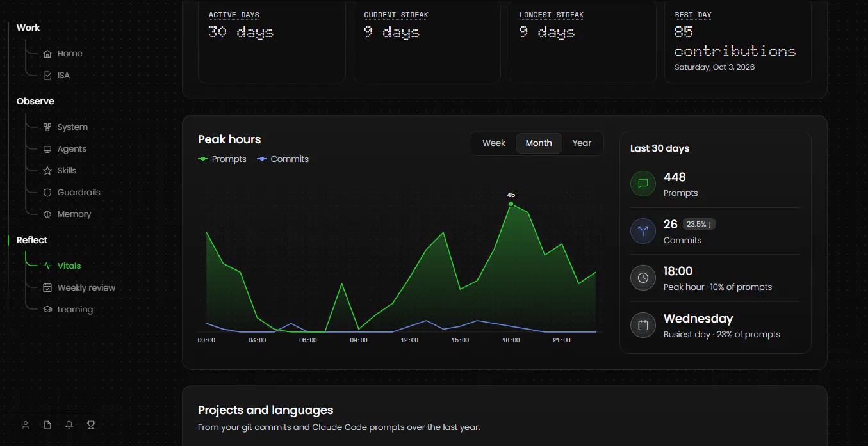This screenshot has height=446, width=868.
Task: Click the clock icon beside 18:00
Action: coord(643,278)
